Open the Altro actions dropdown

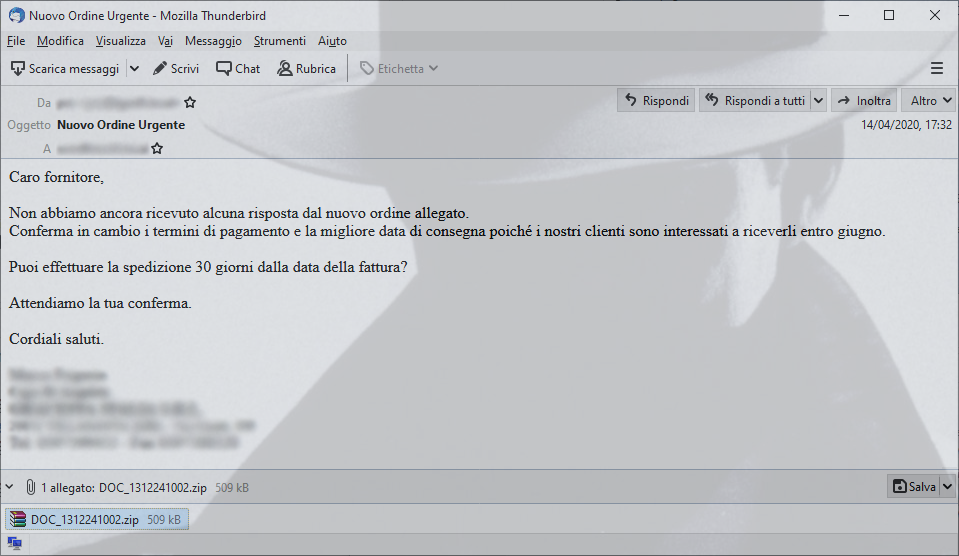[x=930, y=100]
